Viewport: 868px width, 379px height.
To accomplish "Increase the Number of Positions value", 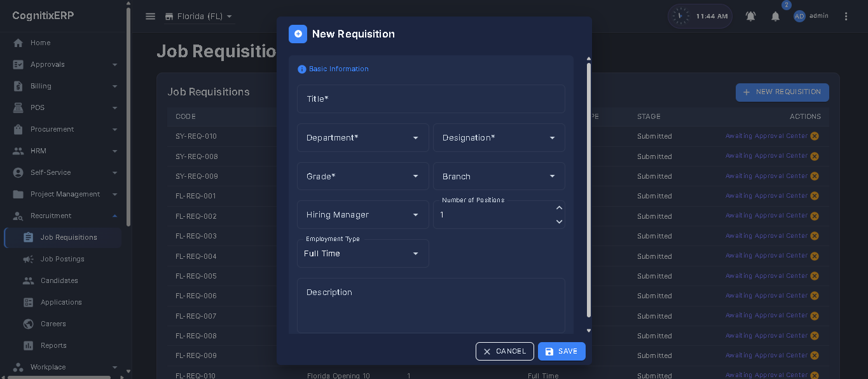I will (559, 208).
